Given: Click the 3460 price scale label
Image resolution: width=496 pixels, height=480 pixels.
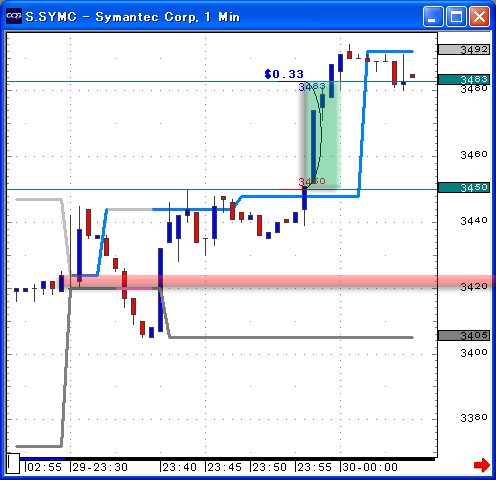Looking at the screenshot, I should tap(474, 155).
